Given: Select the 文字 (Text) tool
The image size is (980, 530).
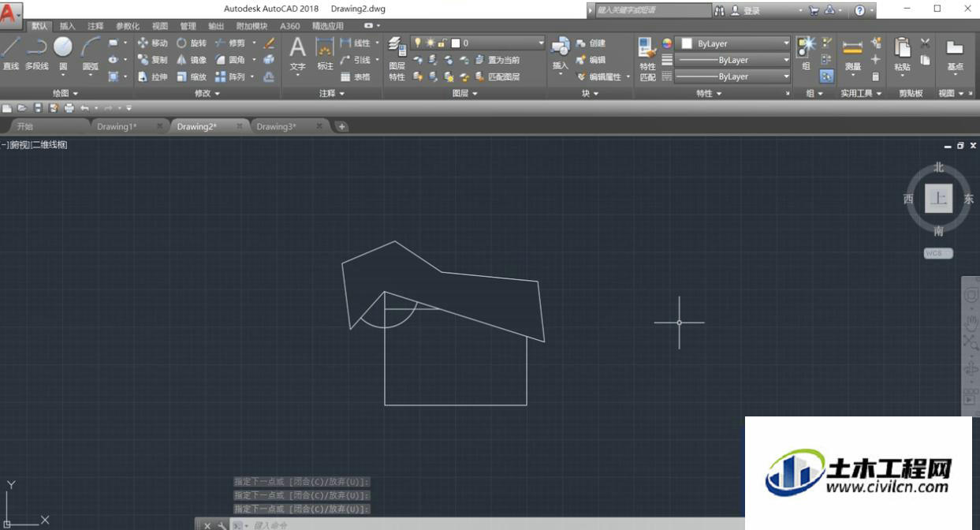Looking at the screenshot, I should pyautogui.click(x=297, y=54).
